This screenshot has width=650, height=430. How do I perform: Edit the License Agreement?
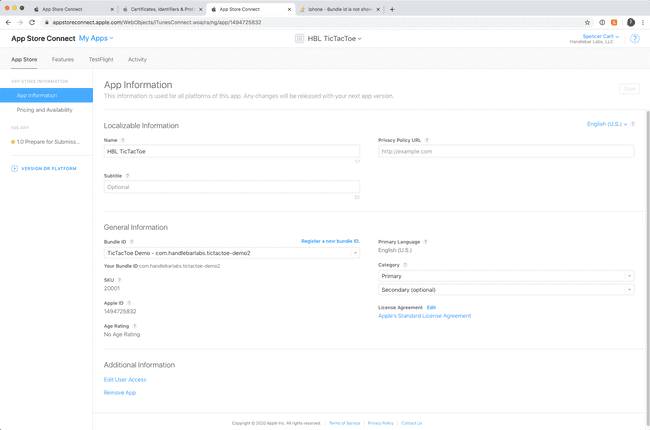pos(431,308)
